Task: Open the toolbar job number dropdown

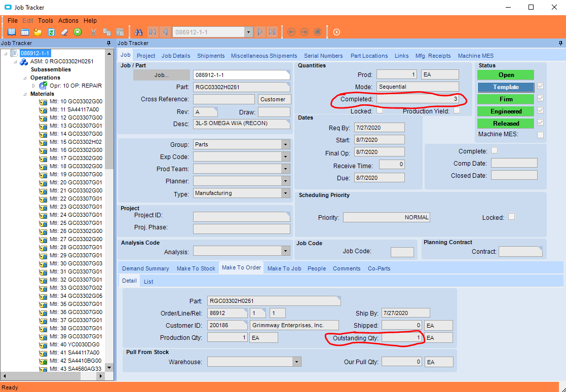Action: (248, 32)
